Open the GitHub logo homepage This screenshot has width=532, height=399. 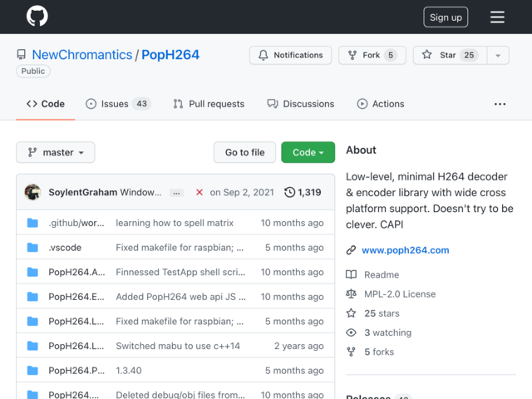click(x=37, y=16)
